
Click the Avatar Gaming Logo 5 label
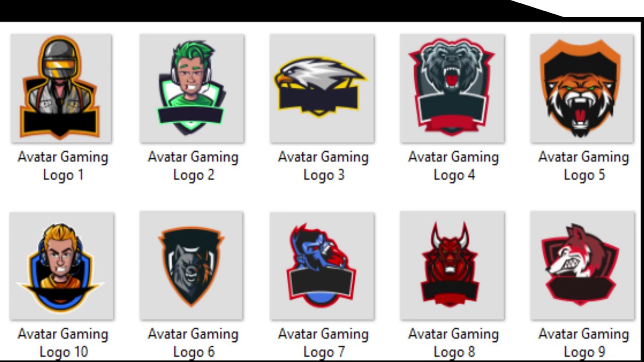[x=584, y=166]
